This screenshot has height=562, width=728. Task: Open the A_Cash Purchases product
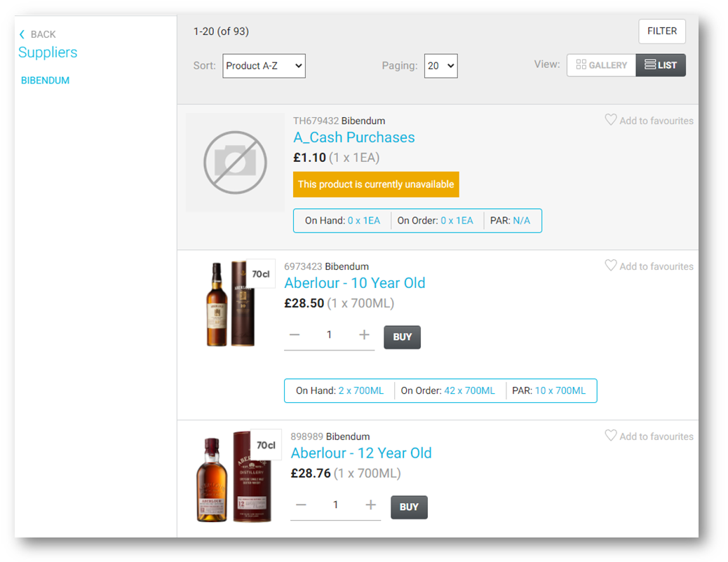click(353, 137)
